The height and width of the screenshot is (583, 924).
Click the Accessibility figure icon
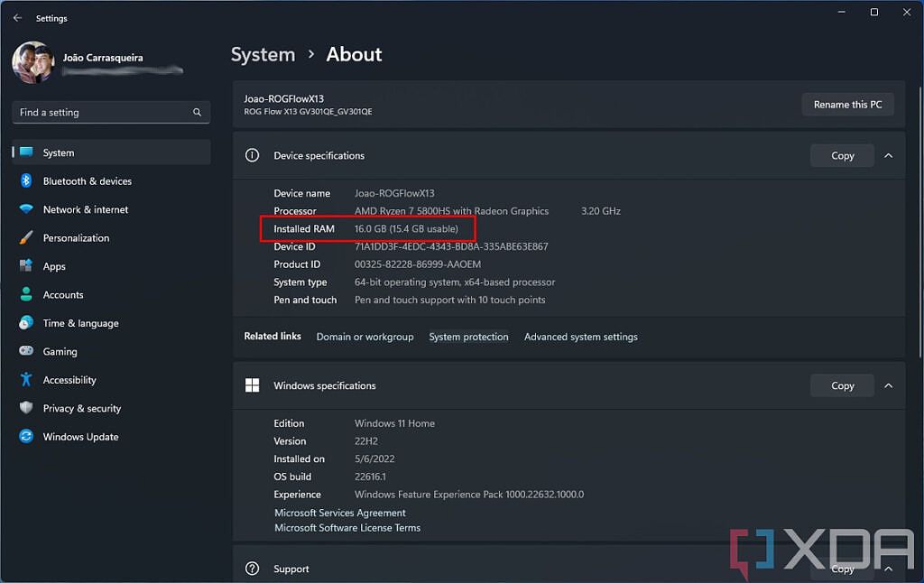[27, 380]
